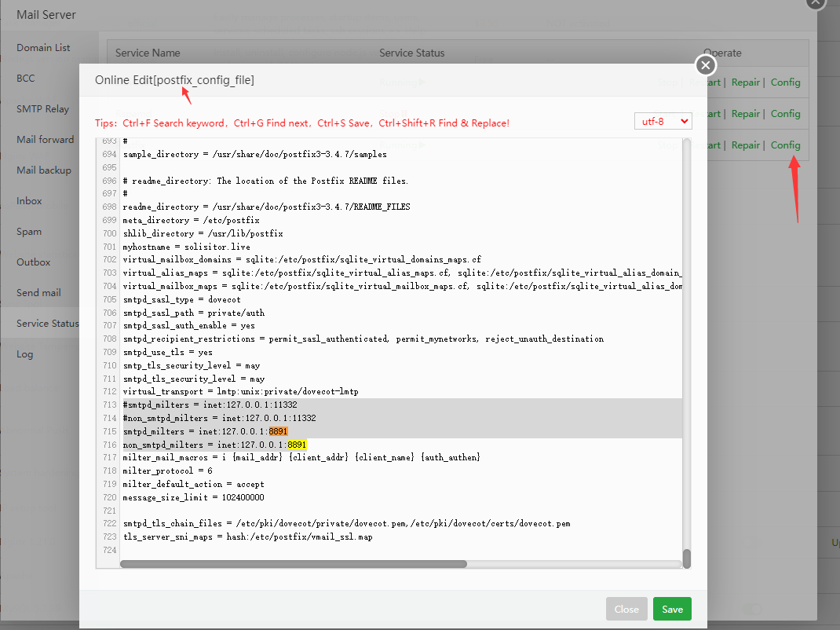840x630 pixels.
Task: Click line 717 milter_mail_macros line
Action: (x=301, y=457)
